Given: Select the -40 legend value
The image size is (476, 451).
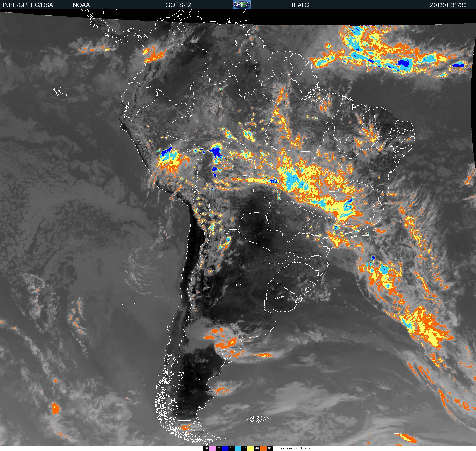Looking at the screenshot, I should 257,448.
